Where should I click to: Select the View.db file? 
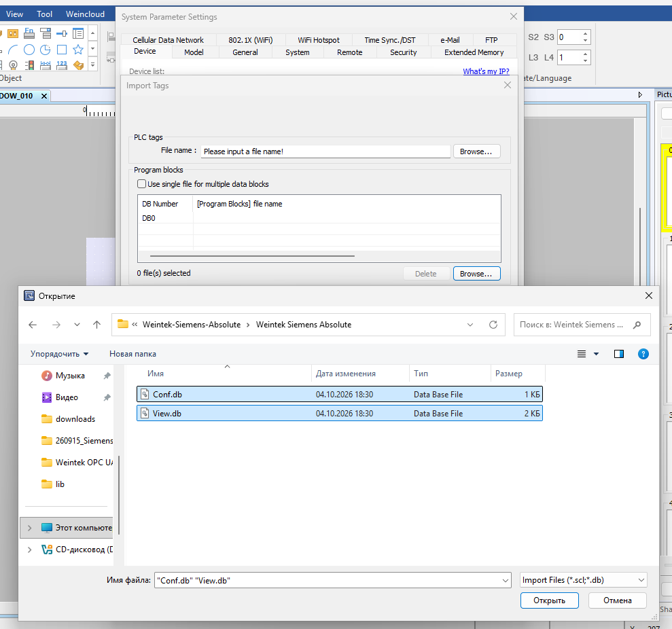[x=340, y=414]
